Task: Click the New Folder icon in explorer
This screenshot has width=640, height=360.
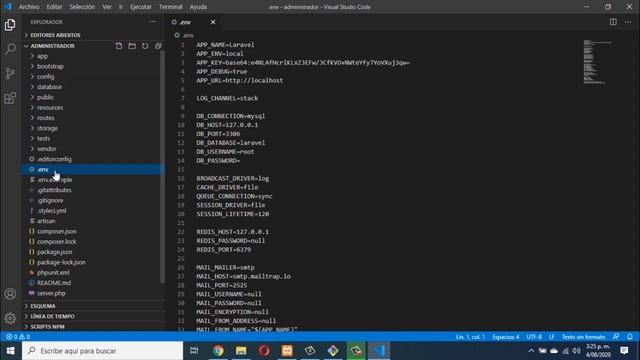Action: pyautogui.click(x=132, y=46)
